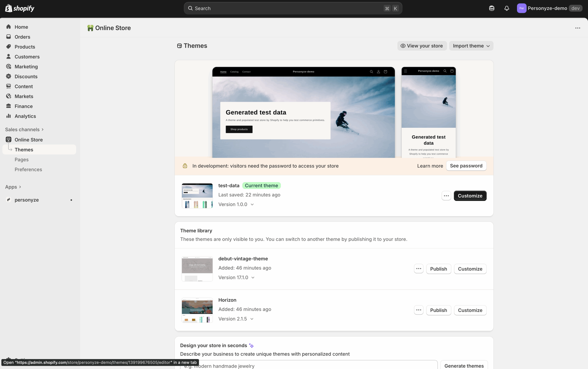Open more actions for Horizon theme

tap(418, 310)
